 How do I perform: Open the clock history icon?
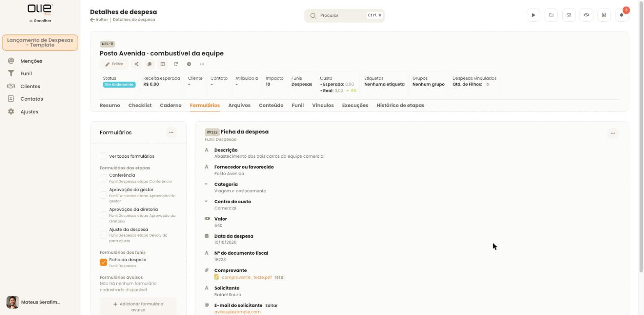tap(189, 64)
